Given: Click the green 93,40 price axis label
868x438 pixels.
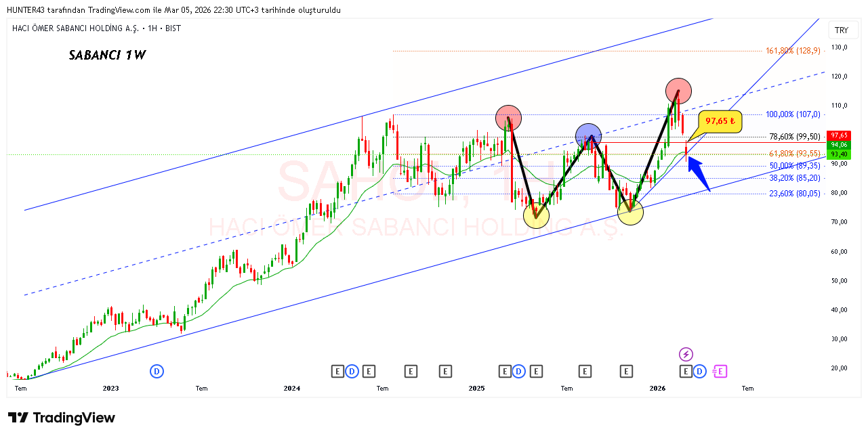Looking at the screenshot, I should click(x=839, y=155).
